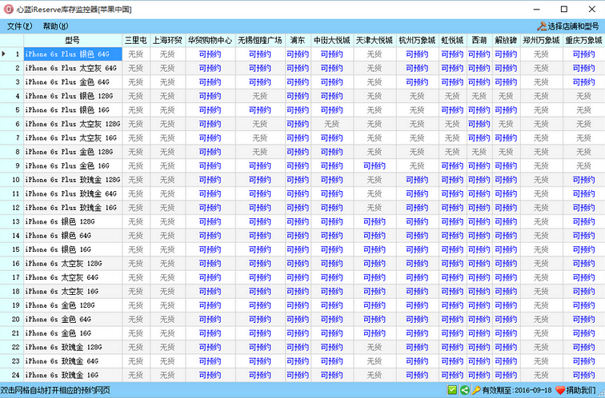Screen dimensions: 605x398
Task: Select row iPhone 6s Plus 银色 64G
Action: pyautogui.click(x=73, y=54)
